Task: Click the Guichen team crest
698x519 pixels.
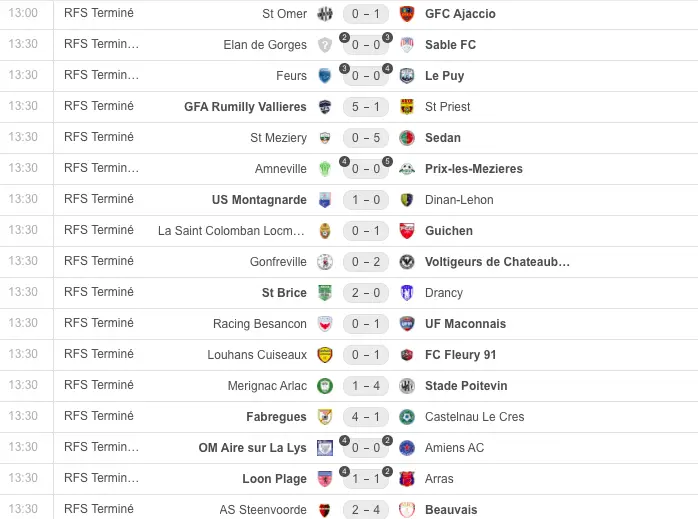Action: tap(406, 231)
